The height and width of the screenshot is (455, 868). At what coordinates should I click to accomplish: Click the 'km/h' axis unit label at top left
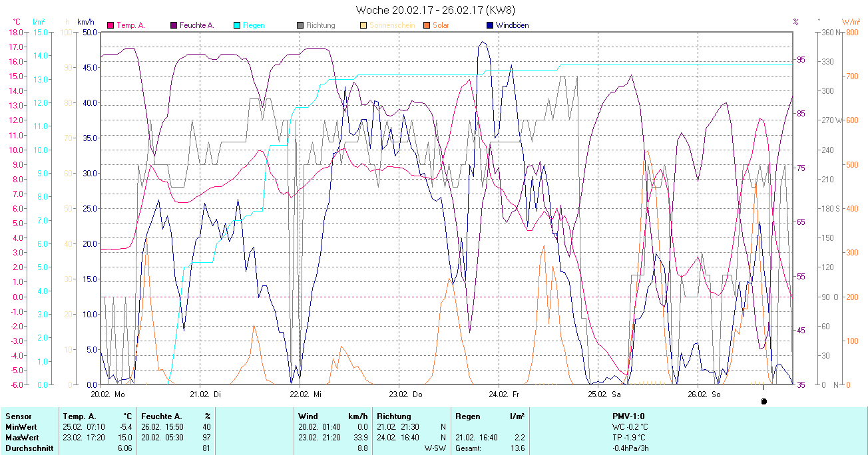86,22
